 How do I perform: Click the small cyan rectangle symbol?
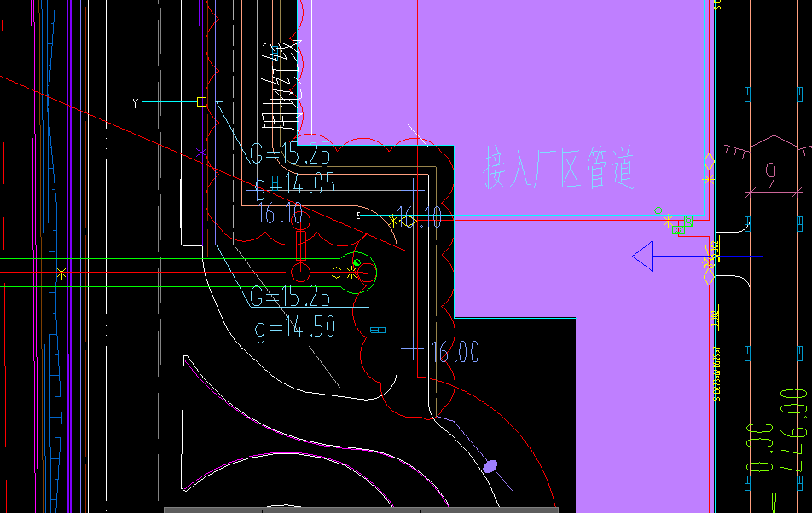tap(380, 330)
